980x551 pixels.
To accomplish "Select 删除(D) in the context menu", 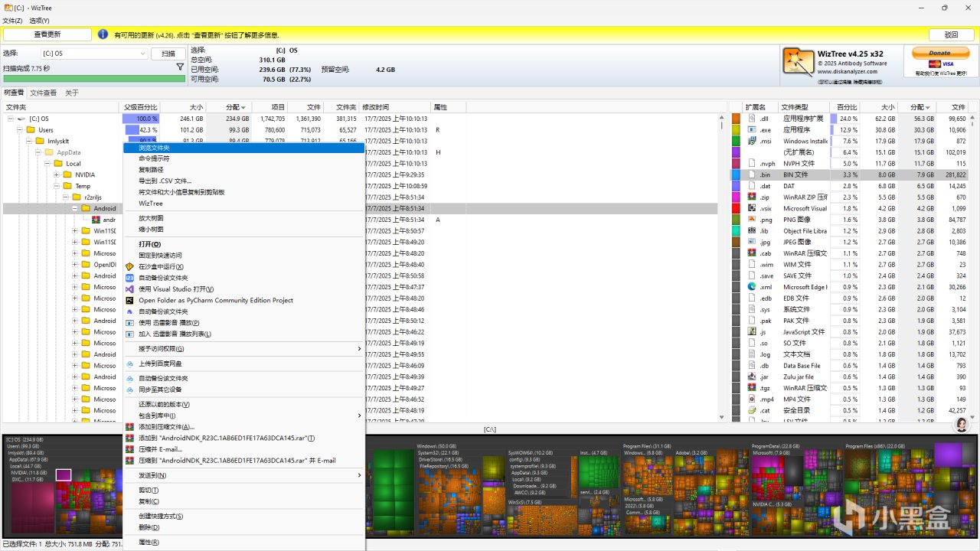I will pos(243,527).
